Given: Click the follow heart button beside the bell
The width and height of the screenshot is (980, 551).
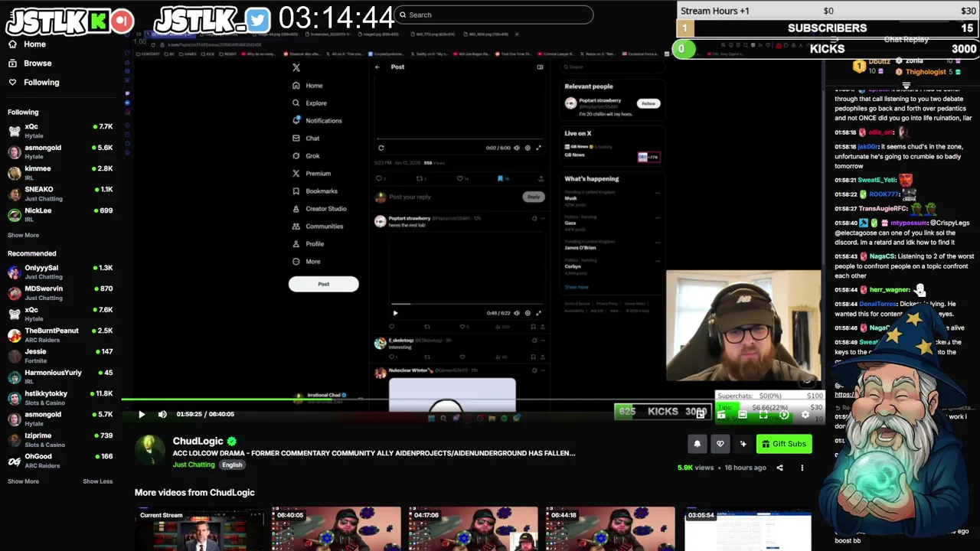Looking at the screenshot, I should pyautogui.click(x=720, y=444).
